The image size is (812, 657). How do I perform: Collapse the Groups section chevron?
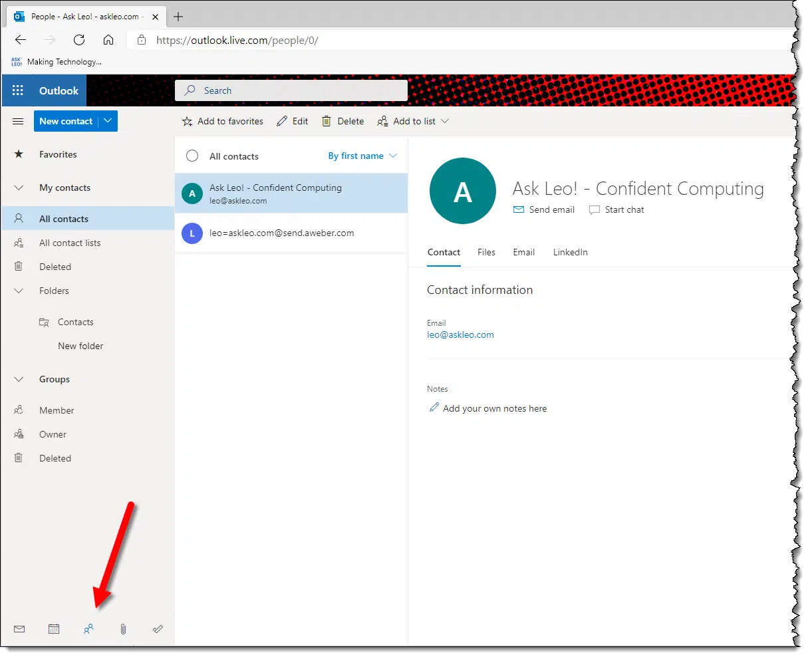[x=19, y=379]
